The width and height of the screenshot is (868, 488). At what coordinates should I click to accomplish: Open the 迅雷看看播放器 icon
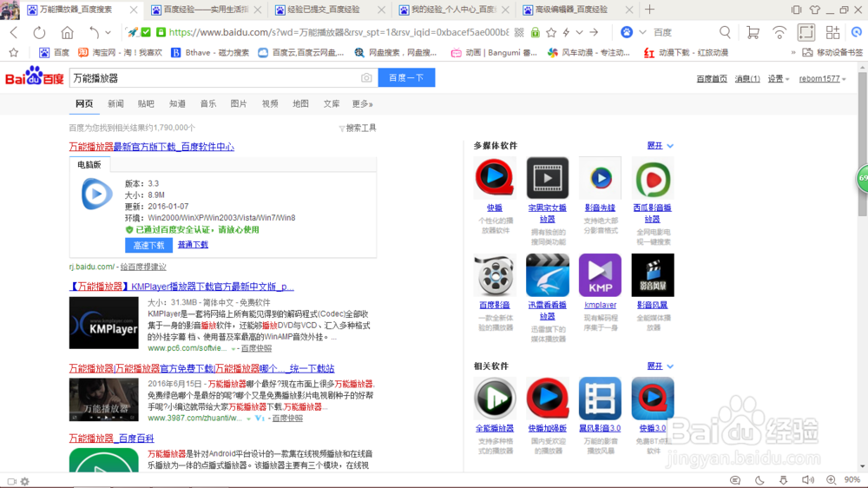[x=548, y=274]
